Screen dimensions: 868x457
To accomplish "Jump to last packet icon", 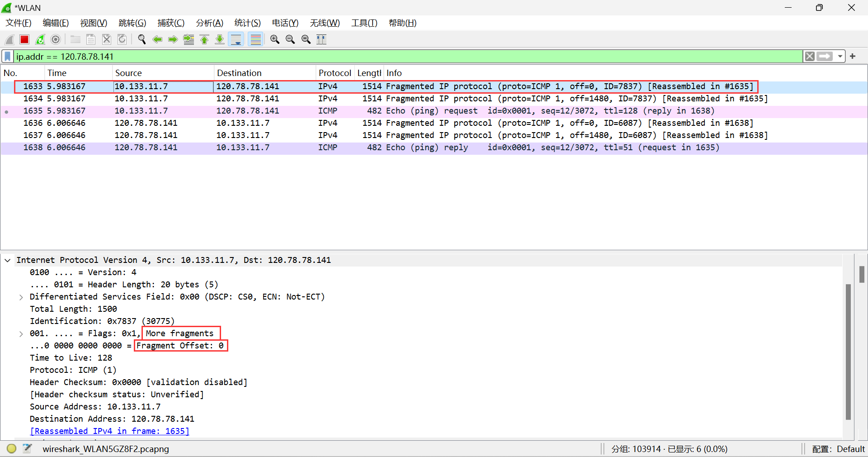I will (x=220, y=39).
